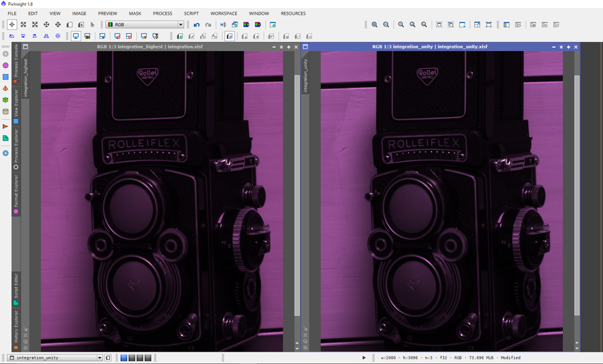This screenshot has width=603, height=364.
Task: Open the IMAGE menu
Action: pos(79,14)
